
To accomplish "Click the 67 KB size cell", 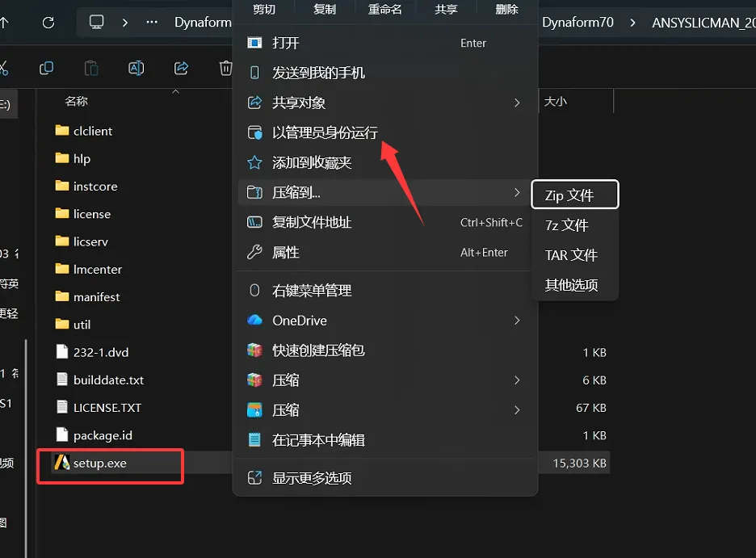I will click(590, 408).
